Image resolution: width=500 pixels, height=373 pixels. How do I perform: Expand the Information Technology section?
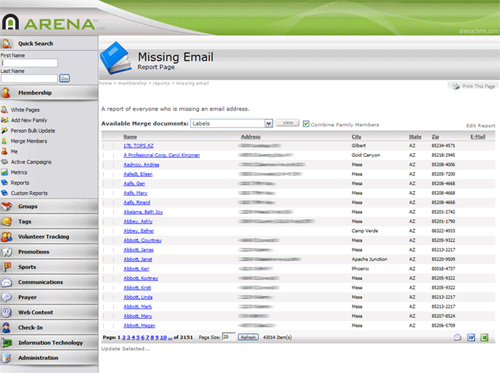(x=49, y=342)
